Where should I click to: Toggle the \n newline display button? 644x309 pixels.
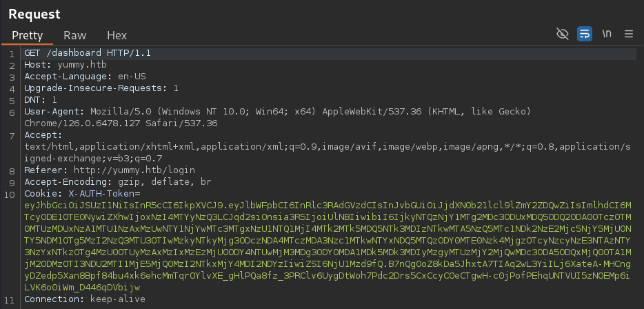(x=607, y=34)
